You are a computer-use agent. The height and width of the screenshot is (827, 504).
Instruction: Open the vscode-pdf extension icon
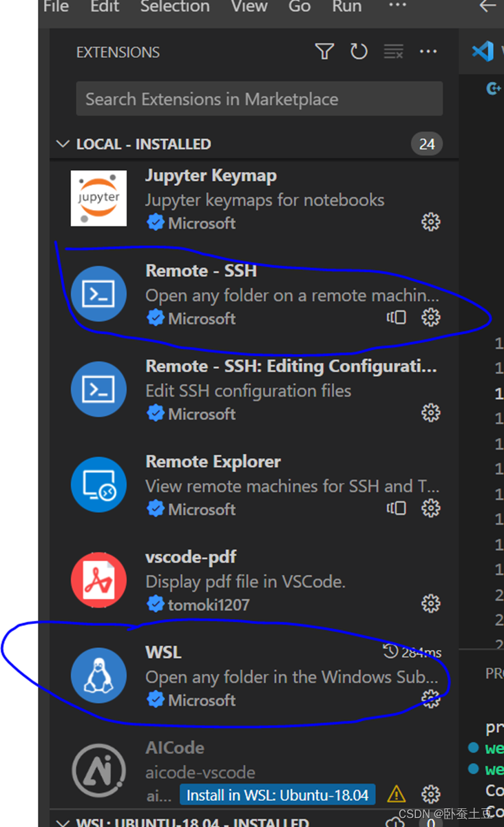[98, 580]
